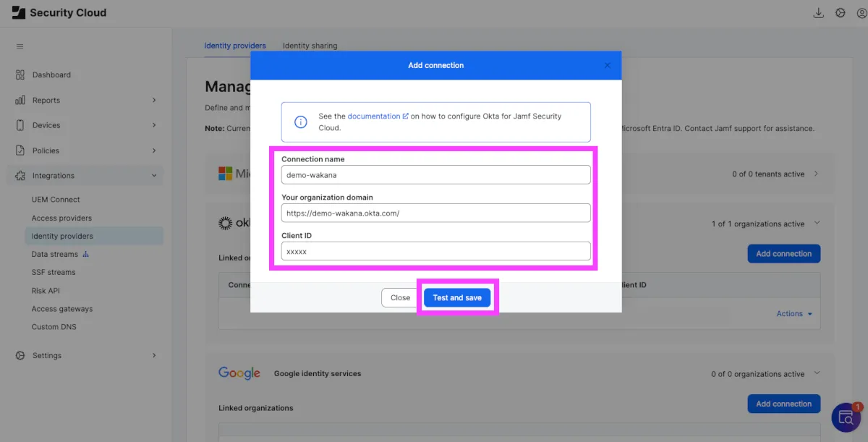Open the downloads icon in header
Screen dimensions: 868x442
[x=819, y=13]
